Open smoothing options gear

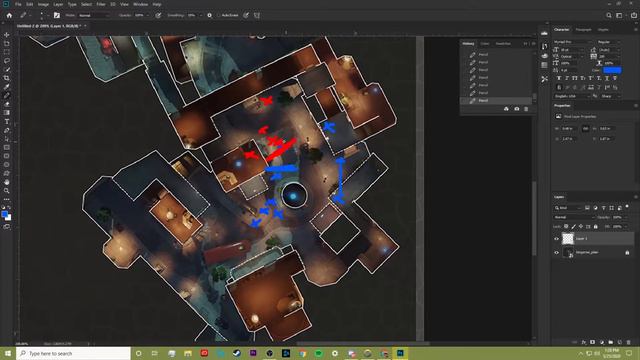pos(209,15)
